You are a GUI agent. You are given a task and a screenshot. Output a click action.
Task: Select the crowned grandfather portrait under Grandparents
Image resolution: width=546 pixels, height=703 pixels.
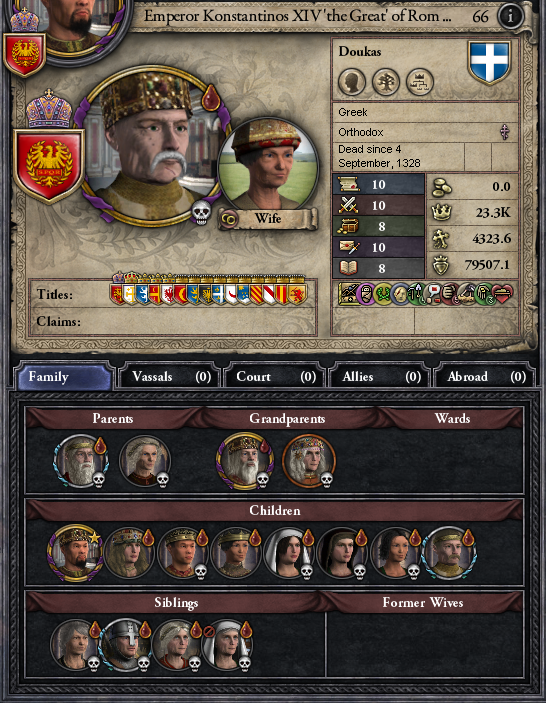pyautogui.click(x=244, y=461)
